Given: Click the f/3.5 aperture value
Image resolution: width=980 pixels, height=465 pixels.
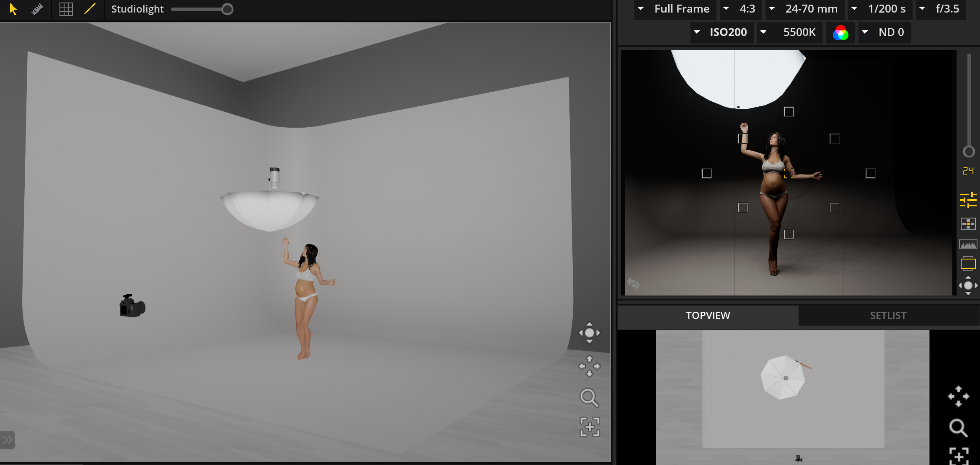Looking at the screenshot, I should (947, 9).
